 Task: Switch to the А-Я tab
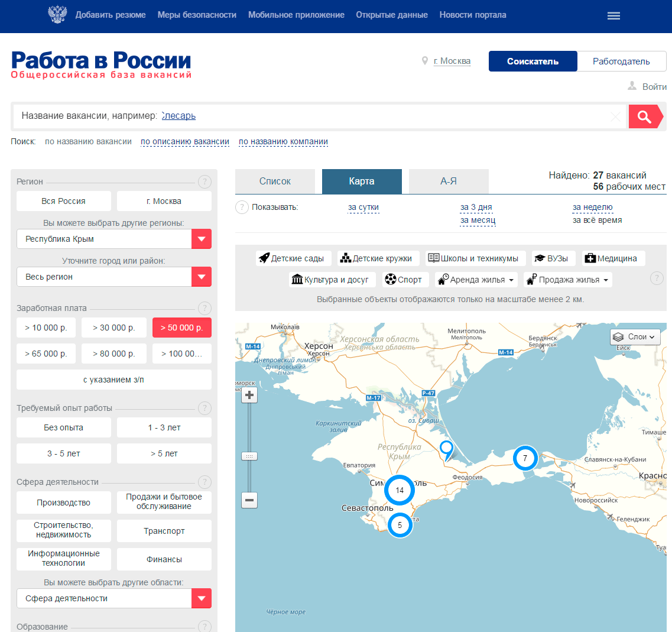point(449,182)
